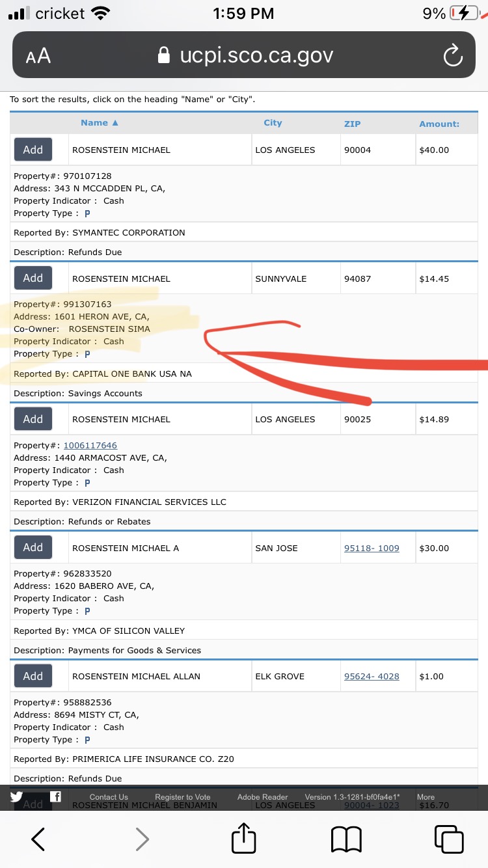This screenshot has height=868, width=488.
Task: Open Contact Us footer link
Action: 109,797
